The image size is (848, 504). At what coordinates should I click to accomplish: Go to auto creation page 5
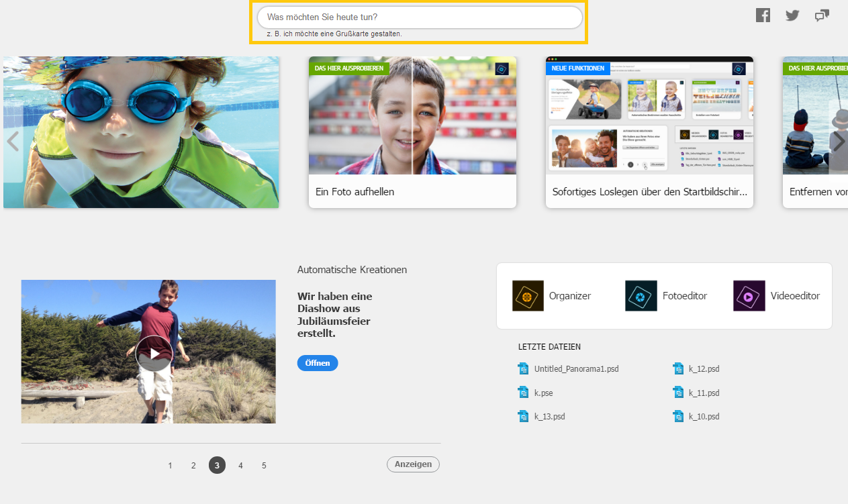[264, 465]
